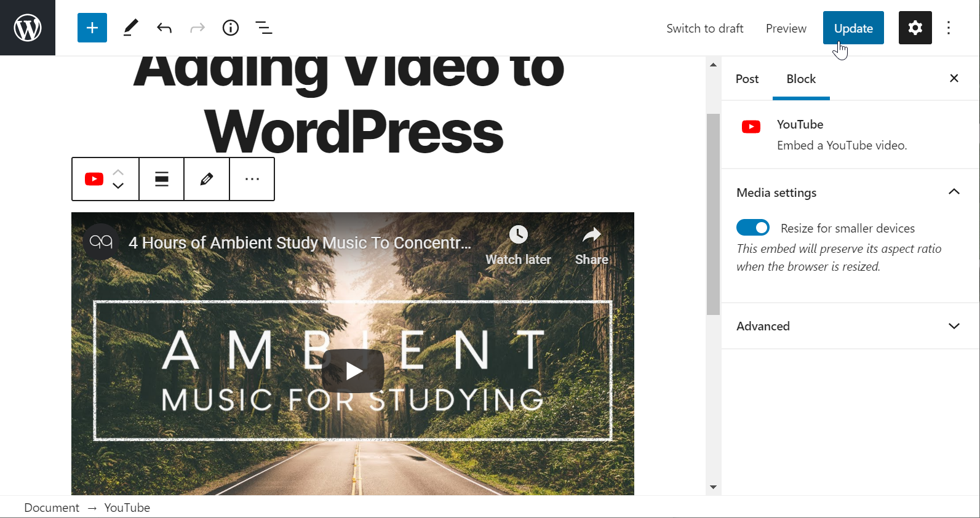Click the YouTube icon in block sidebar
980x518 pixels.
[751, 127]
